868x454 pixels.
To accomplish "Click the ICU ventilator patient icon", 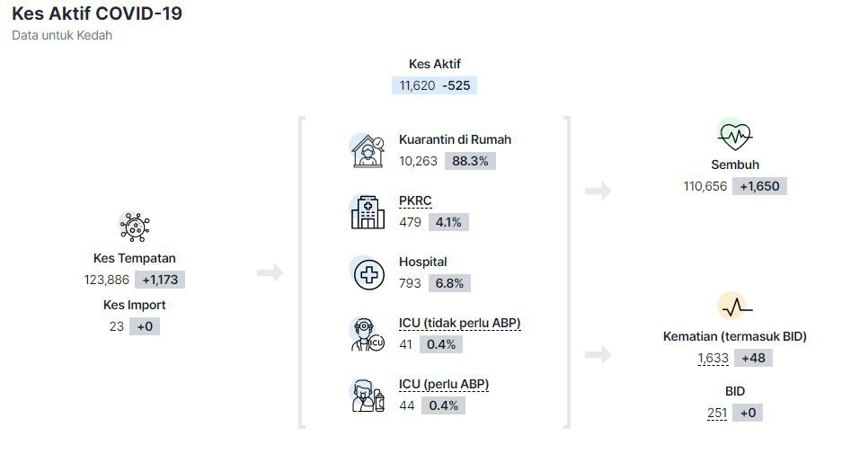I will [368, 396].
